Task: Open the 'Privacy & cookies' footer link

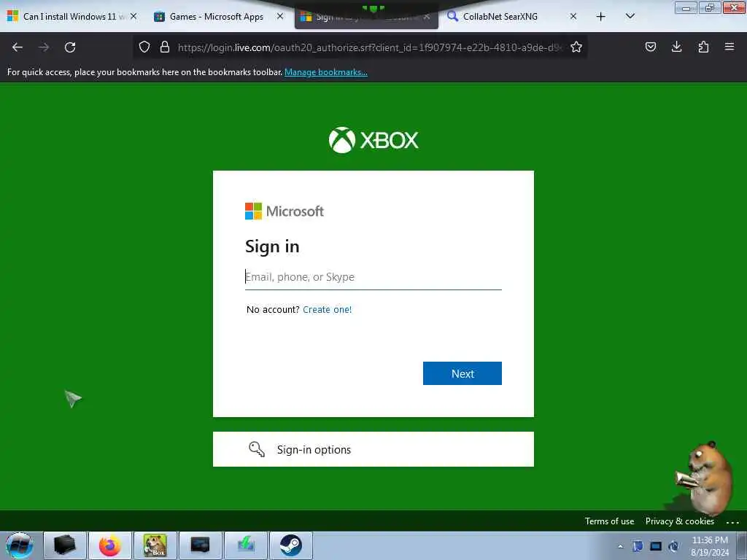Action: coord(679,521)
